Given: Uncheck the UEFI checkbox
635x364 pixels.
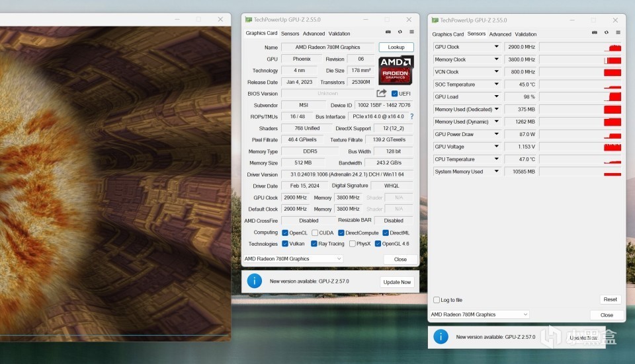Looking at the screenshot, I should point(395,94).
